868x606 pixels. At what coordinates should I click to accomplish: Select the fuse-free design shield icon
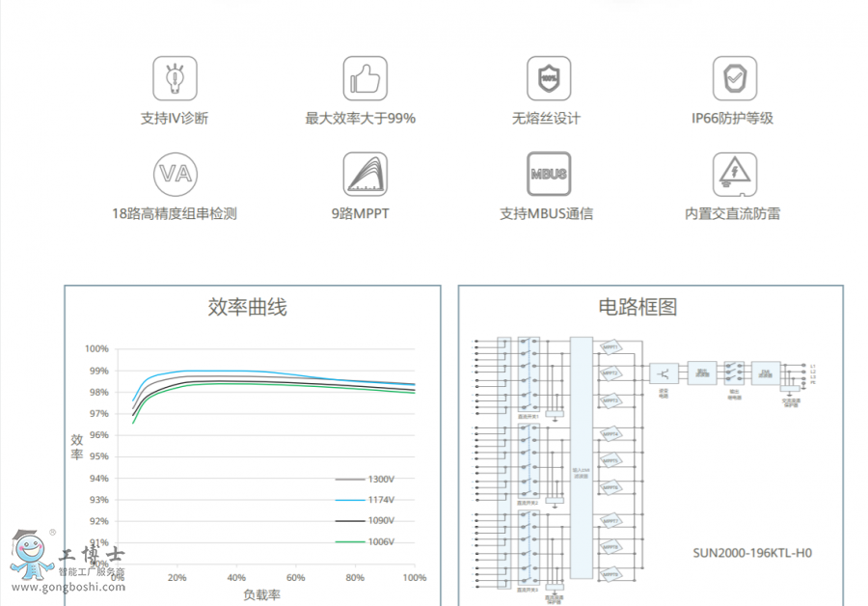click(x=548, y=78)
